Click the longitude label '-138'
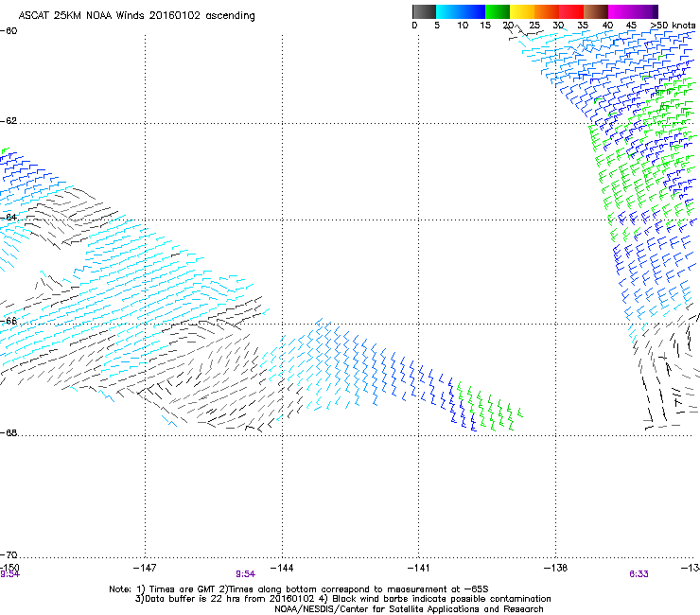This screenshot has height=615, width=700. (555, 568)
